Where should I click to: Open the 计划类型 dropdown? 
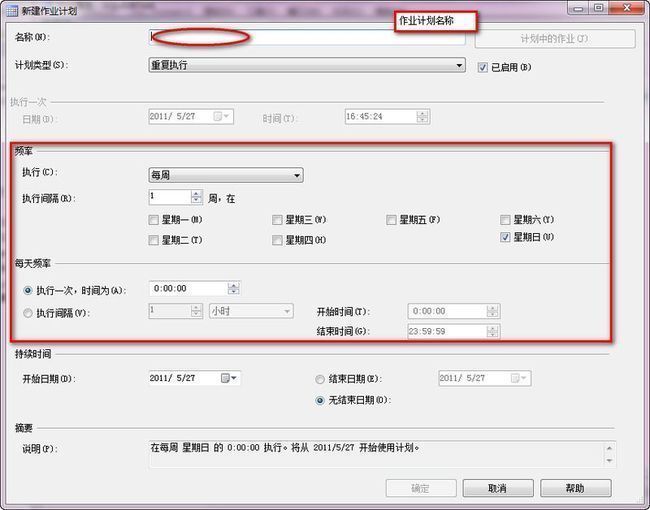(x=307, y=65)
